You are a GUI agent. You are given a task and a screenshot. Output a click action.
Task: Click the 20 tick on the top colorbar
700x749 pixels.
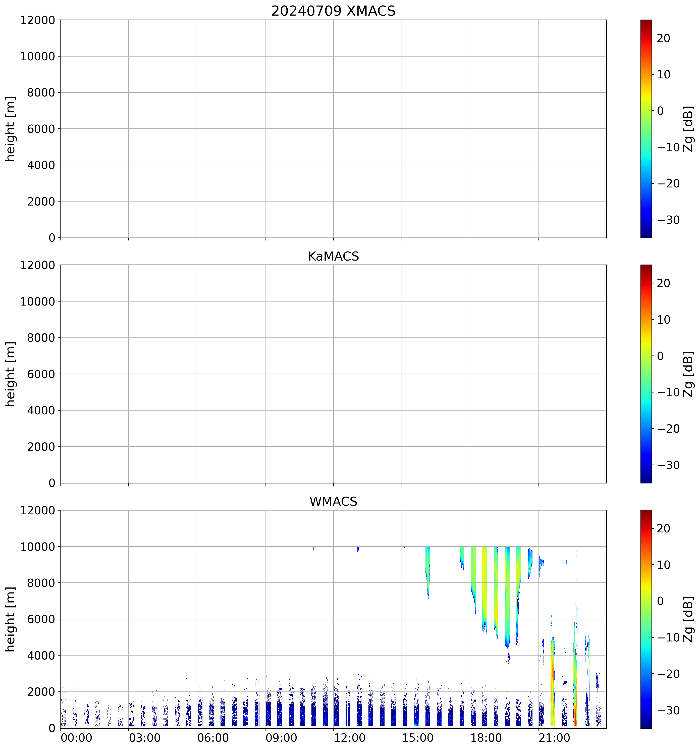coord(664,38)
